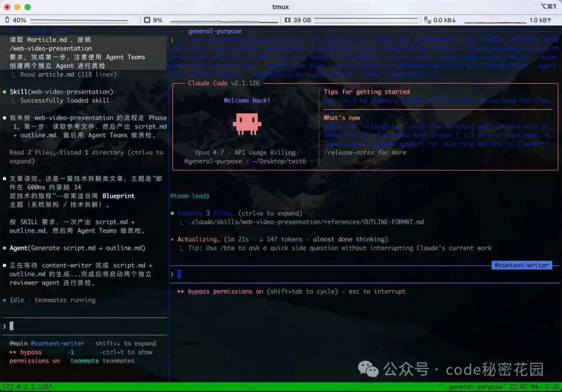562x392 pixels.
Task: Click the battery icon showing 40%
Action: (7, 20)
